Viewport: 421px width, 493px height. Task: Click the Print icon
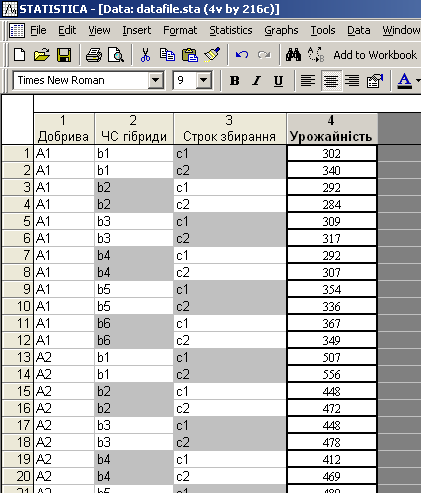(94, 55)
